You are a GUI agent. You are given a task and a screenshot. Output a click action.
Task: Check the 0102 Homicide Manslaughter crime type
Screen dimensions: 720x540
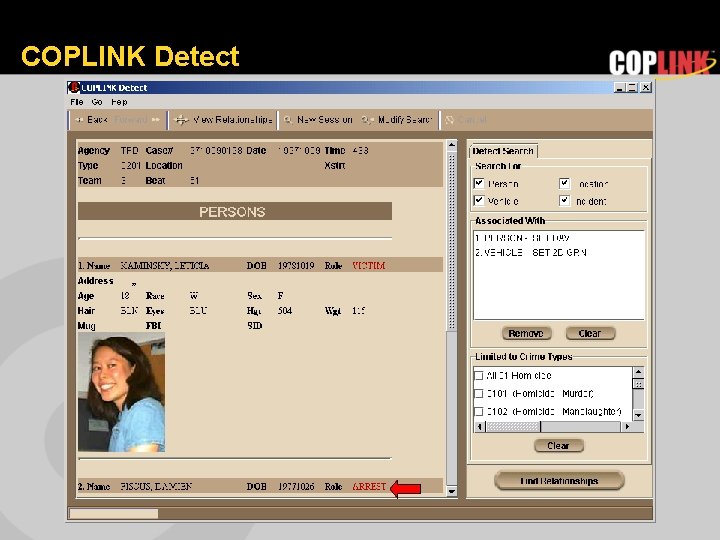(x=478, y=411)
